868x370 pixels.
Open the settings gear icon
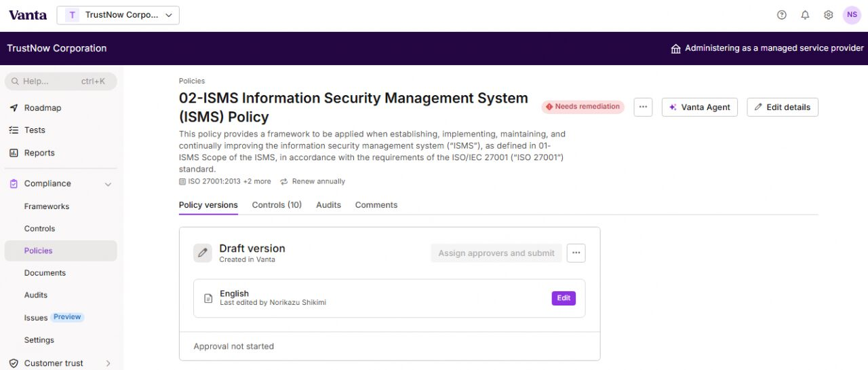pos(828,15)
